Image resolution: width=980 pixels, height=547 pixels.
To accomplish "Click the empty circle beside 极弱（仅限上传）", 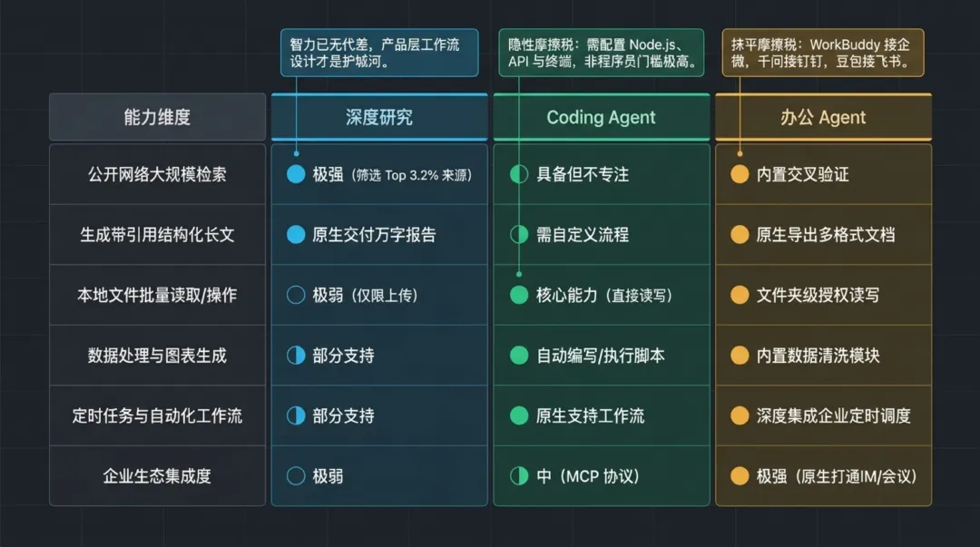I will [296, 295].
